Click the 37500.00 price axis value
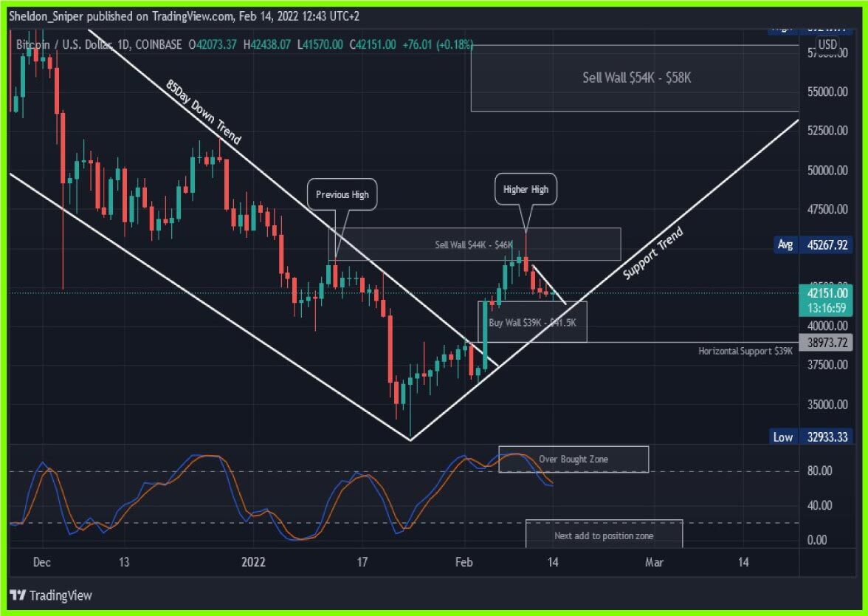This screenshot has width=868, height=616. (827, 365)
